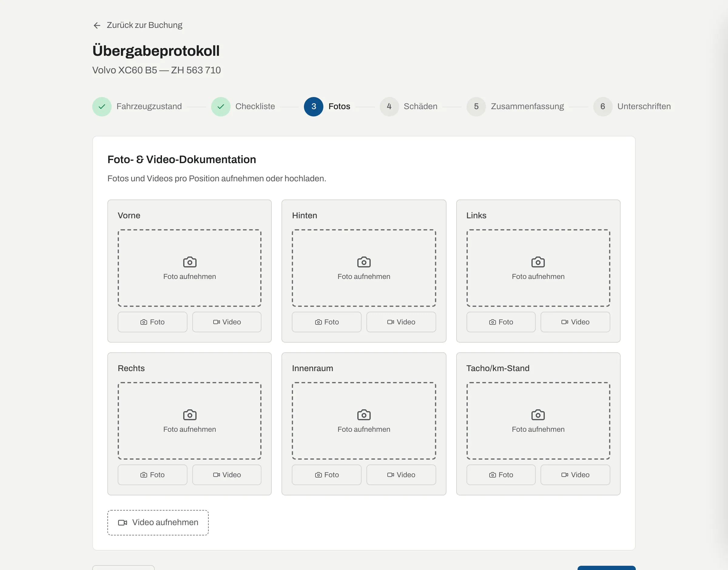Click the back arrow icon beside Zurück zur Buchung
Viewport: 728px width, 570px height.
click(x=97, y=25)
